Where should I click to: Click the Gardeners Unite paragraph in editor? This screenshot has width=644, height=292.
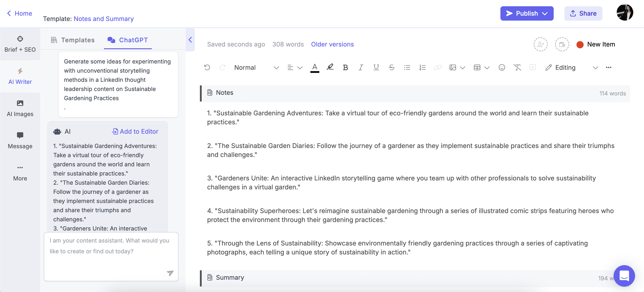(401, 182)
